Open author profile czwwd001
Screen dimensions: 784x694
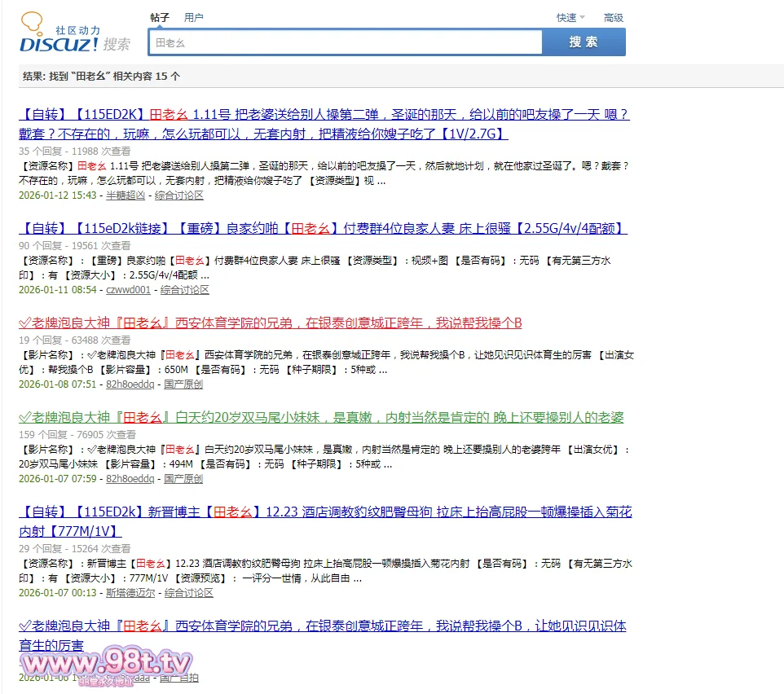pos(129,290)
